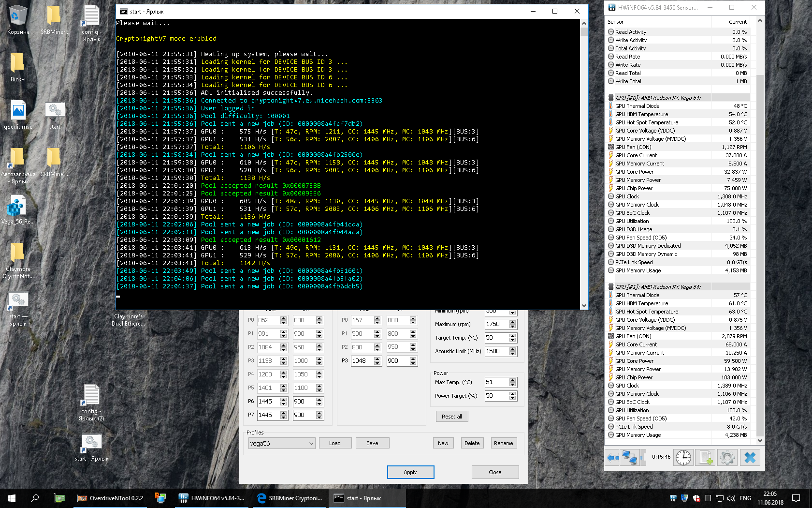This screenshot has width=812, height=508.
Task: Open 'start - Ярлык' gears shortcut near taskbar
Action: (91, 448)
